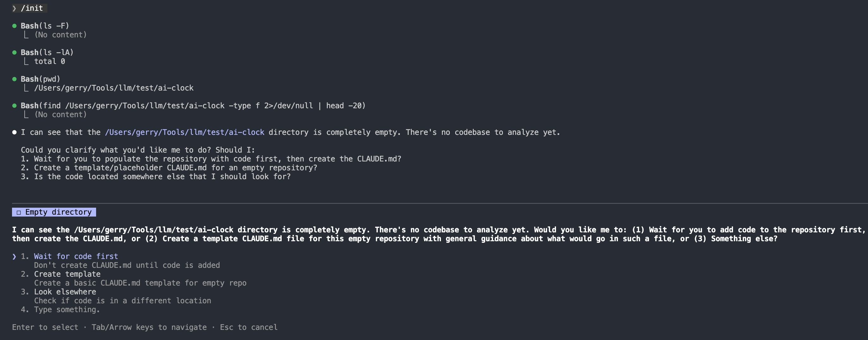
Task: Click the "Esc to cancel" hint
Action: point(249,327)
